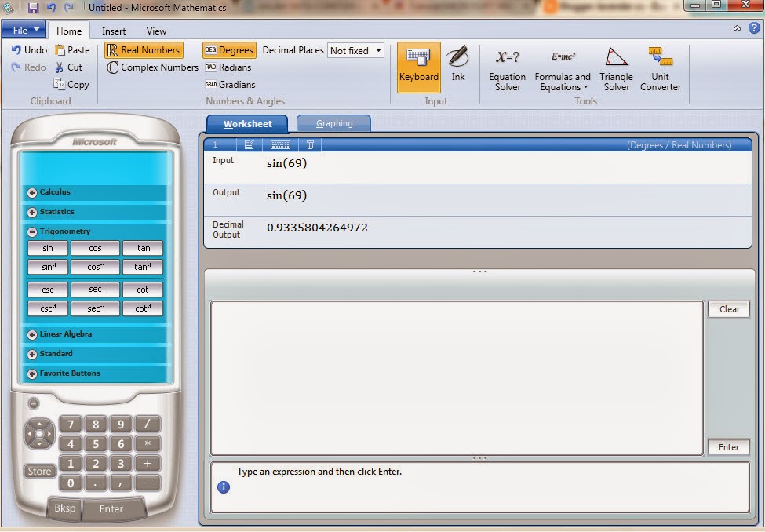Click the Save icon in title bar

tap(33, 7)
